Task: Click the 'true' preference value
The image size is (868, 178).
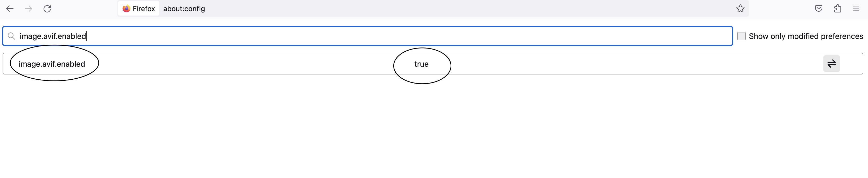Action: pyautogui.click(x=421, y=64)
